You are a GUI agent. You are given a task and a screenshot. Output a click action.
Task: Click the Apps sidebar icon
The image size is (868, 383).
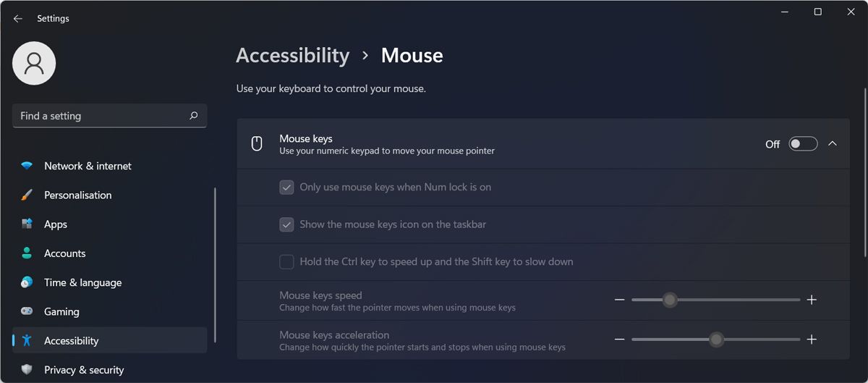point(27,224)
